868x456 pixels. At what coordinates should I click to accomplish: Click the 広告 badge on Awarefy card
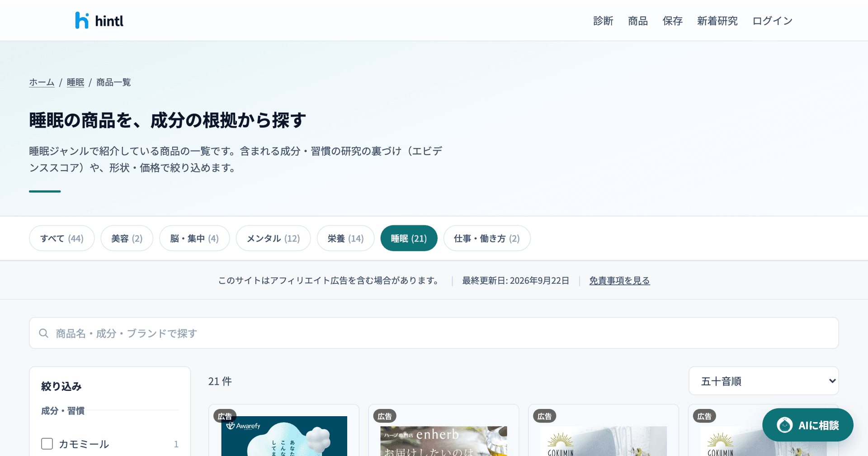click(225, 416)
